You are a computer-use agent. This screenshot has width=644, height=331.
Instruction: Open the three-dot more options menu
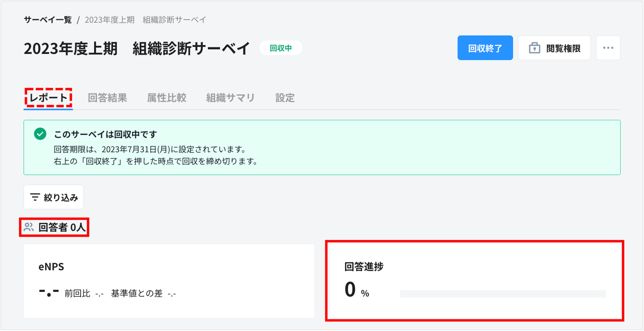[608, 48]
